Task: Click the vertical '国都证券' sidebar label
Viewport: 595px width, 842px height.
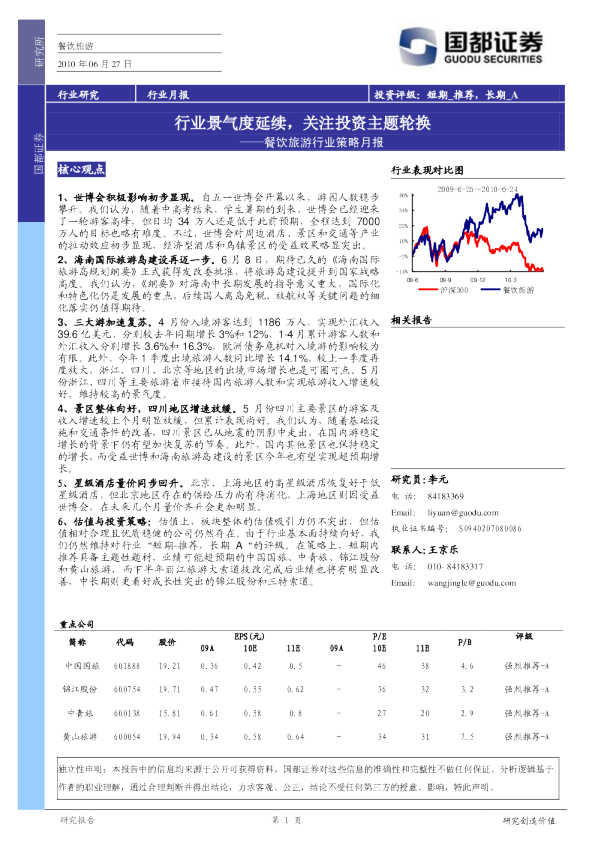Action: tap(39, 154)
